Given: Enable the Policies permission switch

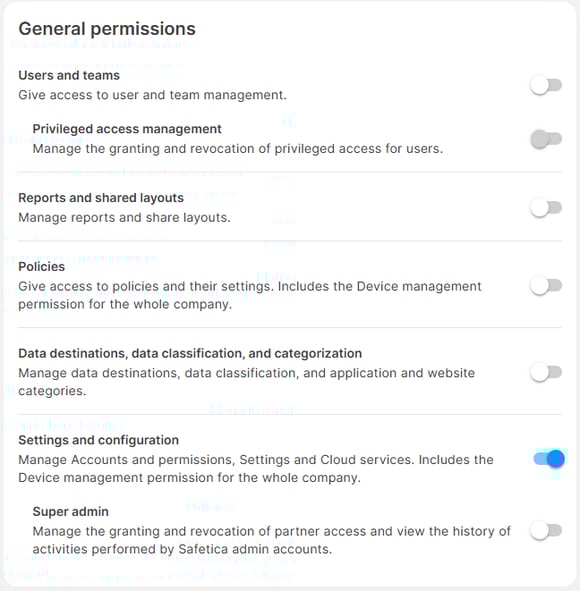Looking at the screenshot, I should (x=546, y=286).
